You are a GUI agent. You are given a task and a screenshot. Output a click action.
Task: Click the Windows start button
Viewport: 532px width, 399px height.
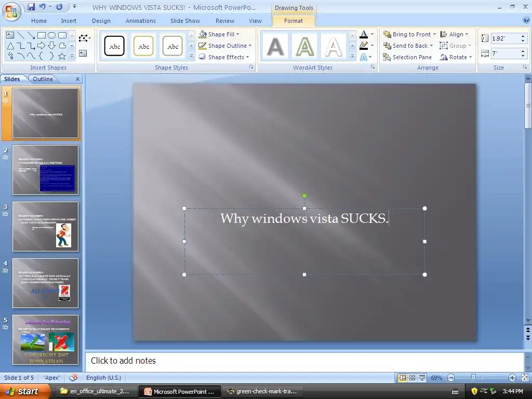(24, 391)
